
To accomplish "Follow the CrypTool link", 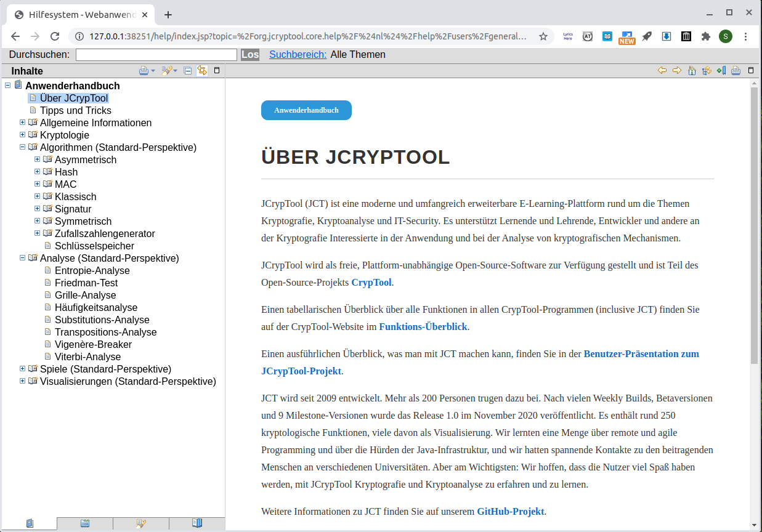I will 371,283.
